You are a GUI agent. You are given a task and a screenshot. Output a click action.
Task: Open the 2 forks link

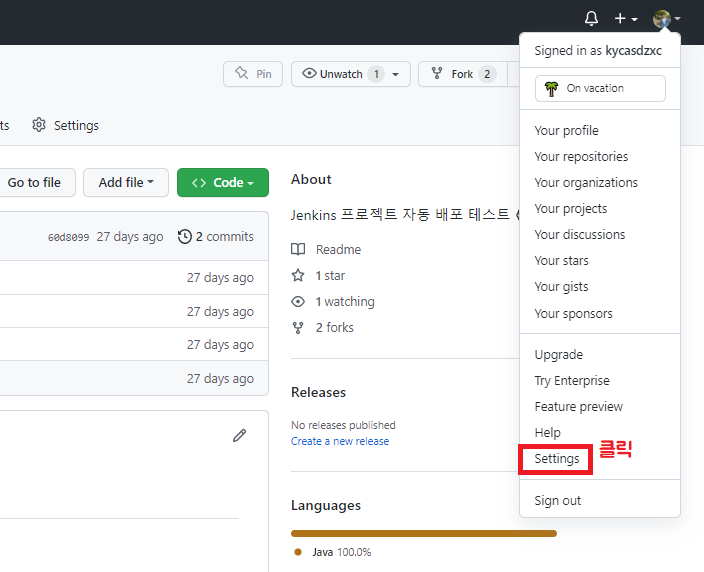334,327
